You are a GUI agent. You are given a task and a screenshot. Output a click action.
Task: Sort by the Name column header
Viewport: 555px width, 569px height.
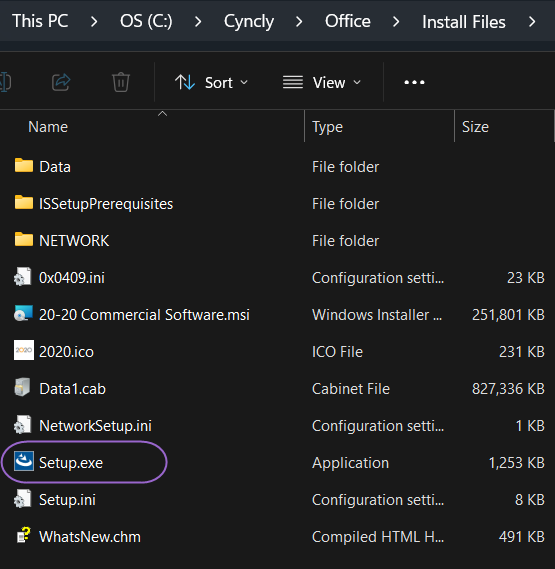(48, 127)
